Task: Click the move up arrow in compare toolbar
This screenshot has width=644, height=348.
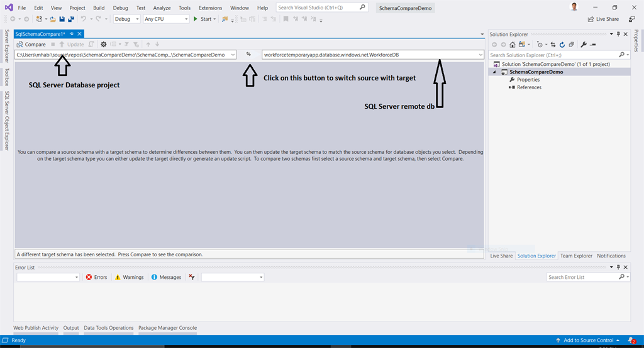Action: tap(148, 45)
